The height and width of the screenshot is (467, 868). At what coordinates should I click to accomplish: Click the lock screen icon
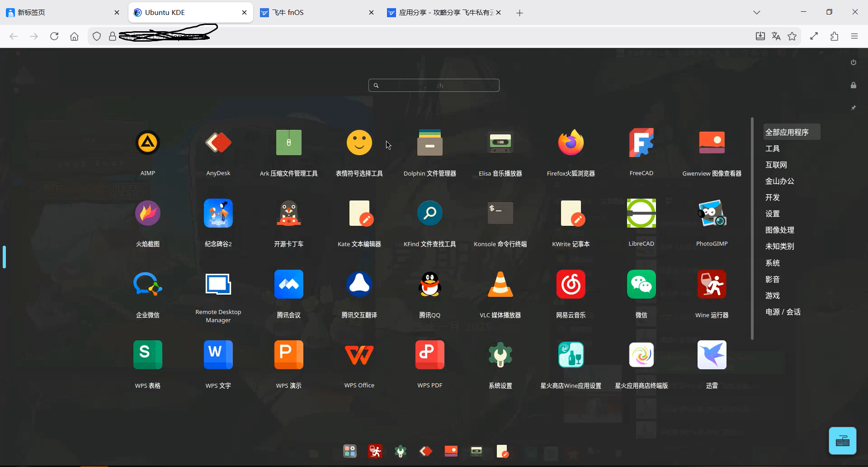point(854,85)
